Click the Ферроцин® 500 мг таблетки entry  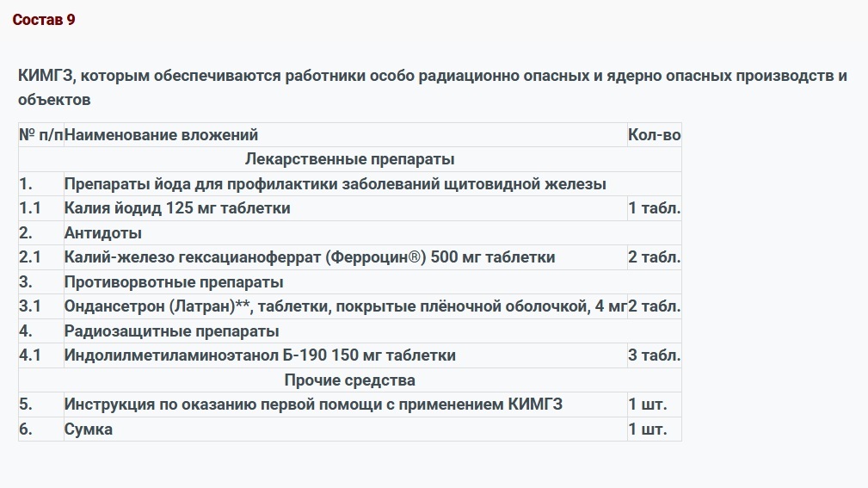coord(310,256)
